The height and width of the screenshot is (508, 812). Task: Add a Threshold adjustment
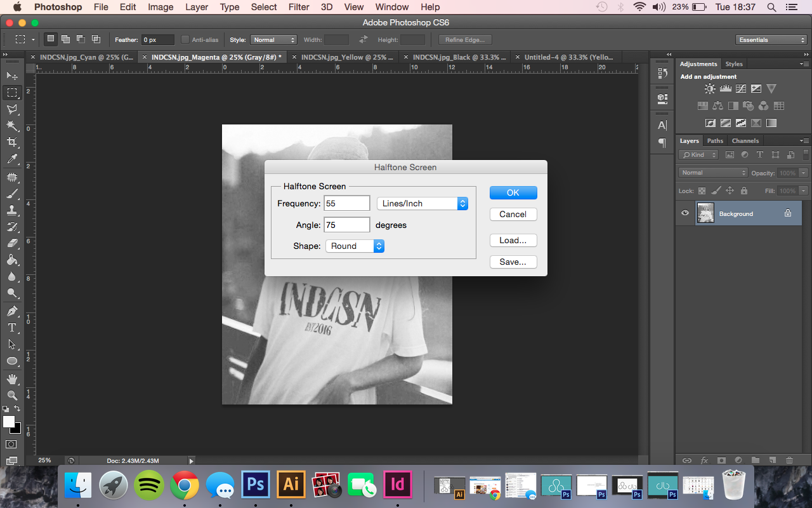point(741,123)
